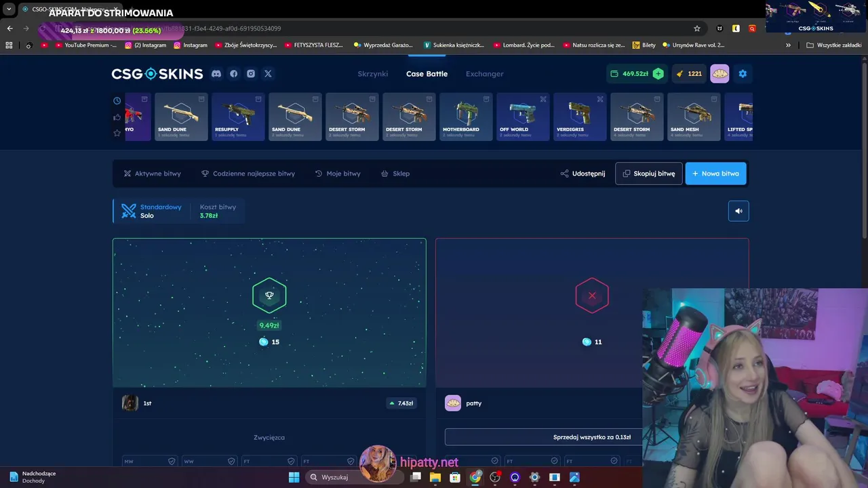Open the Sklep section

pos(395,174)
